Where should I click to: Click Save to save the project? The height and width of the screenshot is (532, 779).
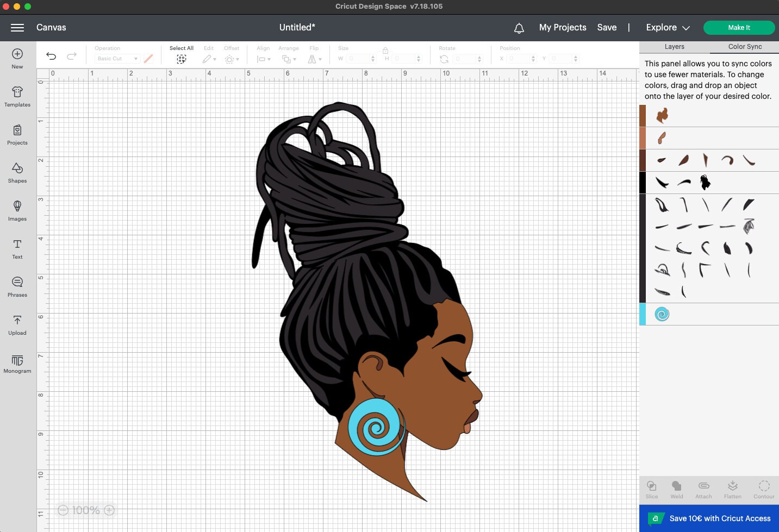(x=607, y=27)
